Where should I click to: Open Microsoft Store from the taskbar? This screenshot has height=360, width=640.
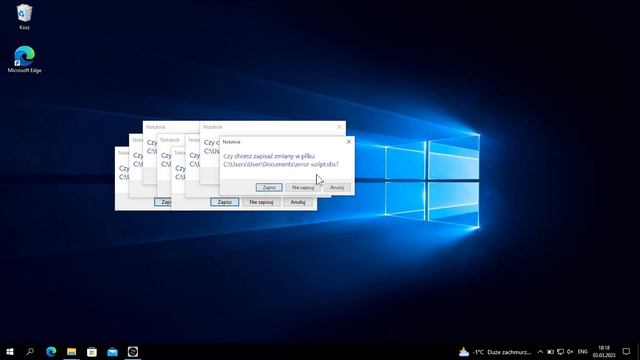(92, 351)
